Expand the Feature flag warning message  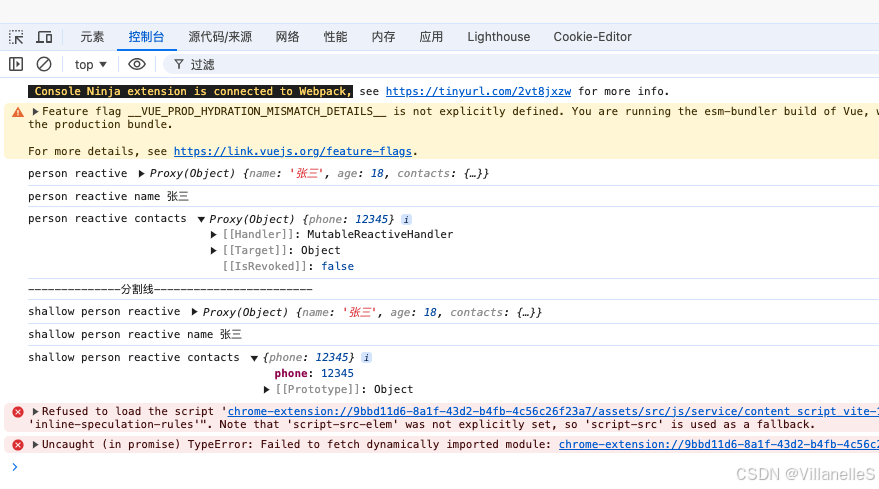click(35, 112)
